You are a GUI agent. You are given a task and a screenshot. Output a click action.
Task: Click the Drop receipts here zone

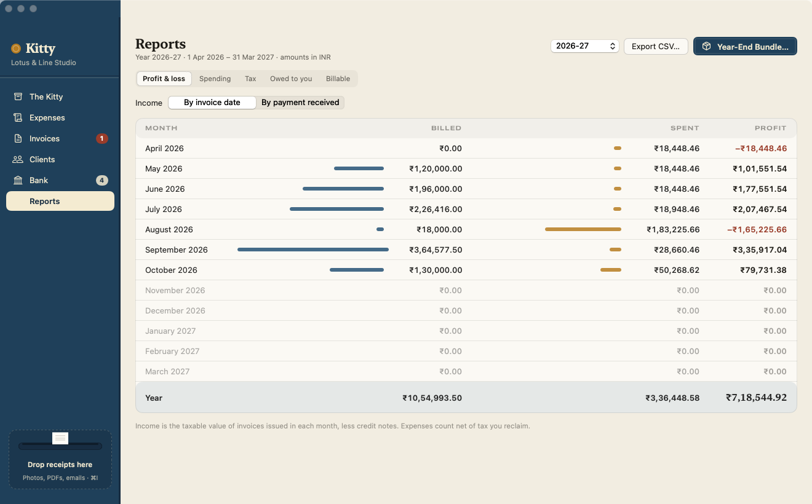[60, 459]
